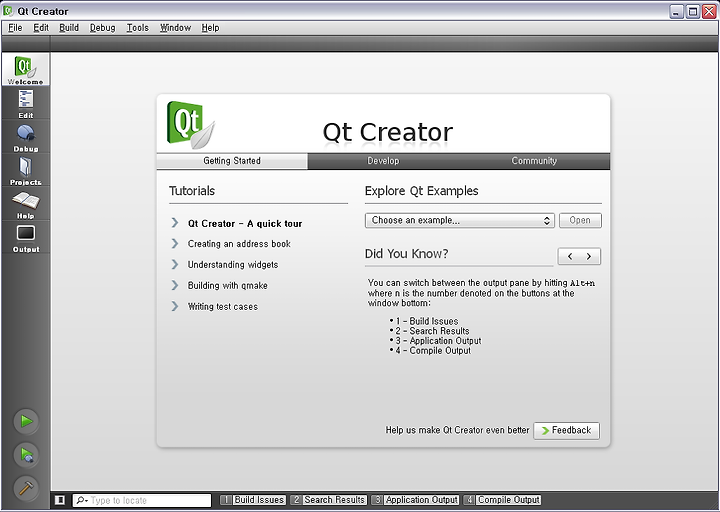This screenshot has width=720, height=512.
Task: Toggle the Search Results output pane
Action: pyautogui.click(x=329, y=500)
